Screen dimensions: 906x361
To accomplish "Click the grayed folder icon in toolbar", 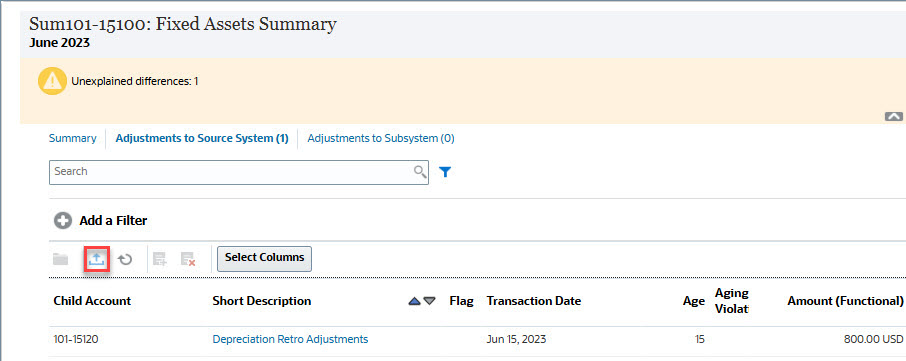I will click(x=61, y=259).
